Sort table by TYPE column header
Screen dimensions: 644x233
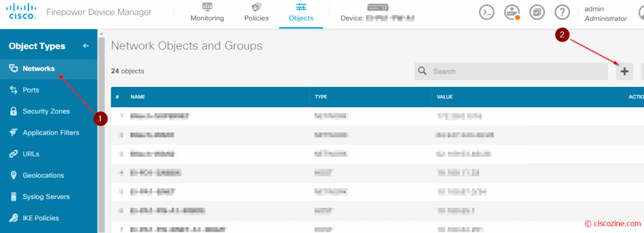[320, 97]
